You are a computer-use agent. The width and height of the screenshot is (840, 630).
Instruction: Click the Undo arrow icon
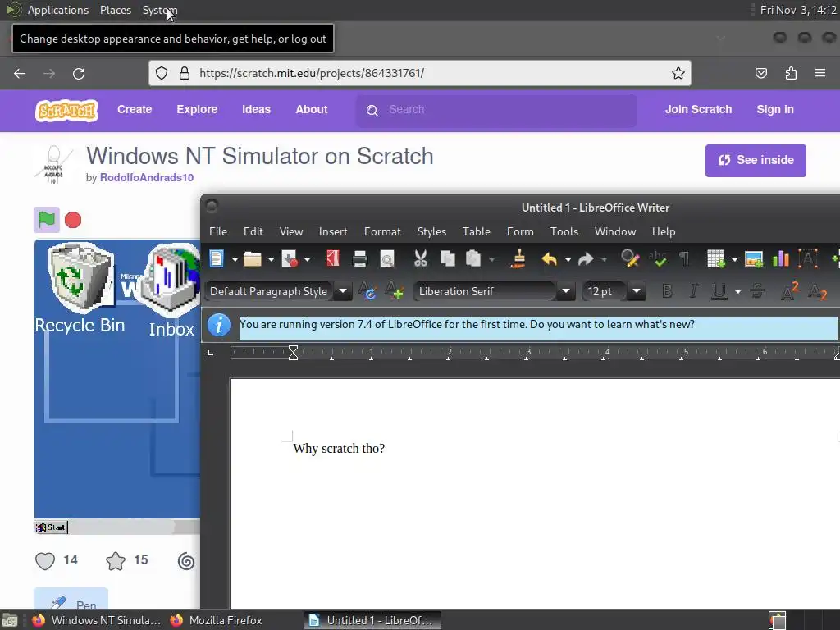pos(549,259)
